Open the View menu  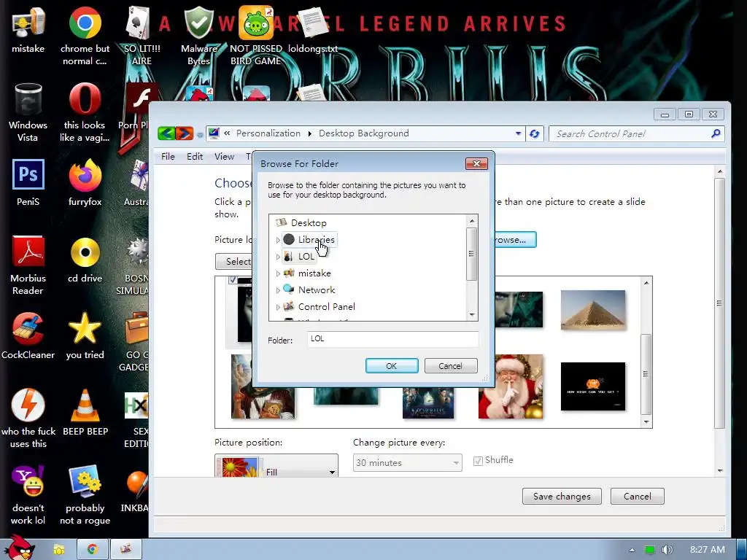pos(224,157)
